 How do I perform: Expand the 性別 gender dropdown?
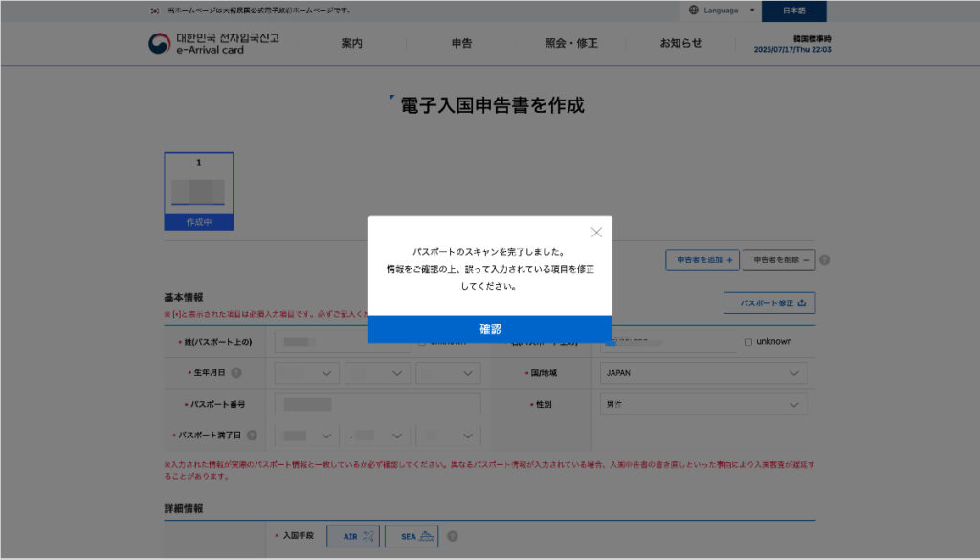(703, 404)
